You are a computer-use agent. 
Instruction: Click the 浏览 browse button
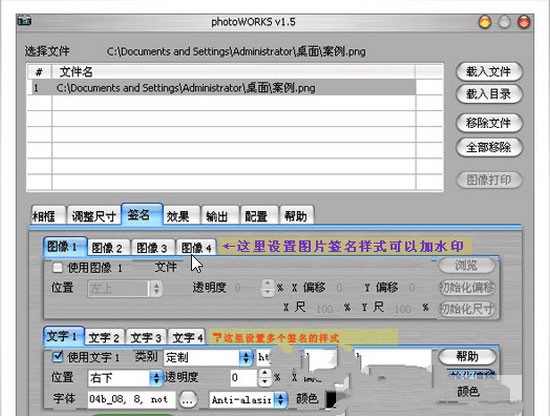tap(467, 266)
